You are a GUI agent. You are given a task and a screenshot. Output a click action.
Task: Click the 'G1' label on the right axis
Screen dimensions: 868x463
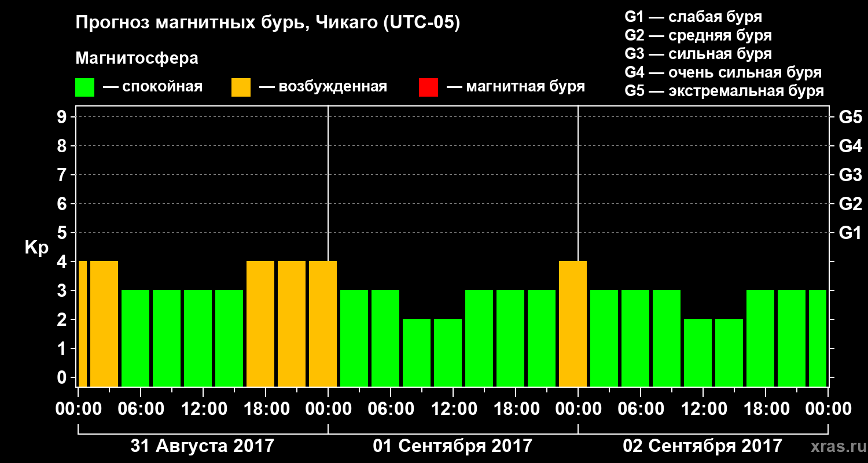[851, 233]
